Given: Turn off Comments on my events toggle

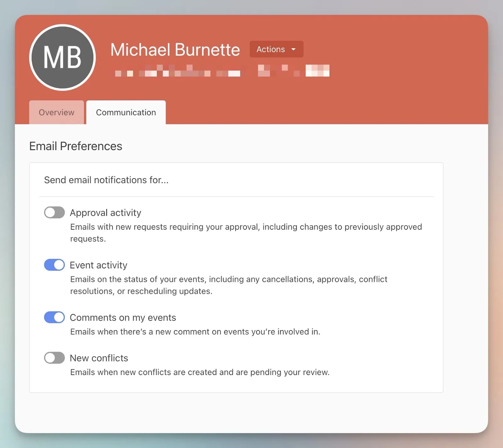Looking at the screenshot, I should tap(54, 317).
